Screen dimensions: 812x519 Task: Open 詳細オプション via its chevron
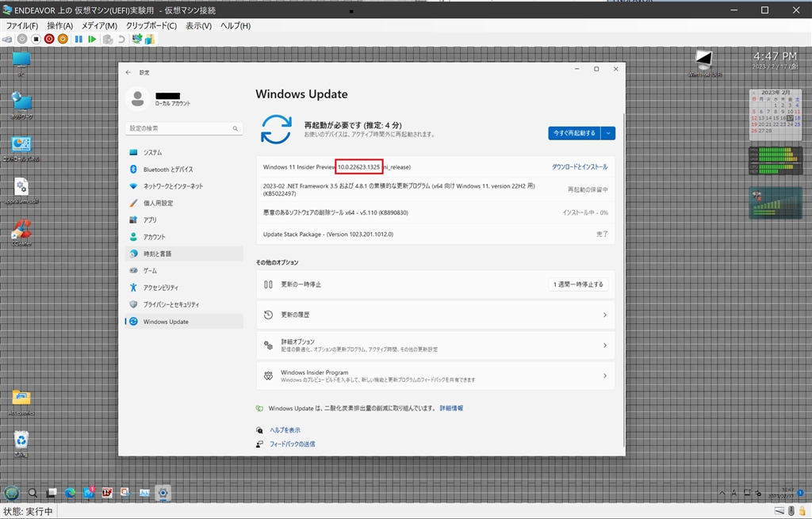pos(605,345)
